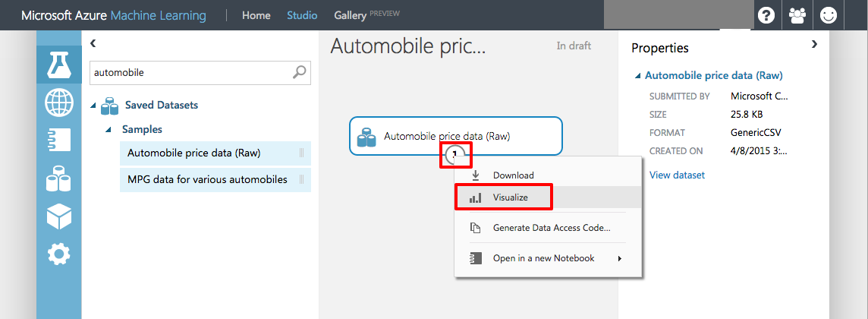Click the help question mark icon

tap(766, 15)
